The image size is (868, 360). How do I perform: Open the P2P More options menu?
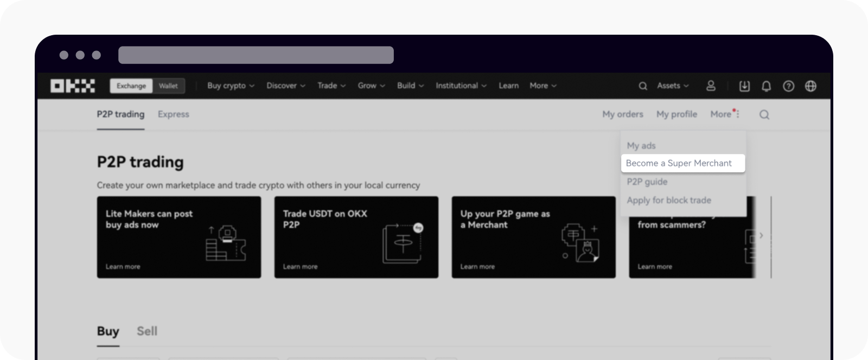[x=725, y=114]
